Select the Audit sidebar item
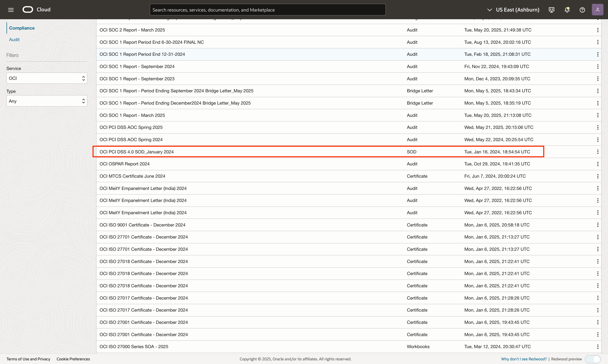 pos(14,39)
